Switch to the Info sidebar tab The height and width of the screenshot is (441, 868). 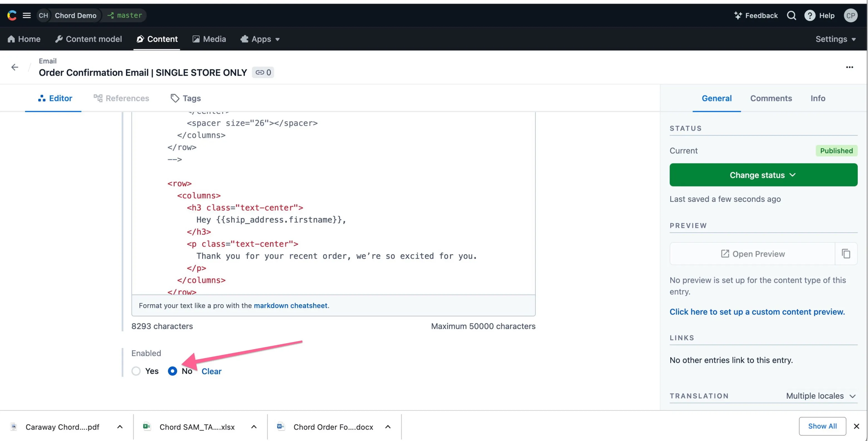[817, 98]
